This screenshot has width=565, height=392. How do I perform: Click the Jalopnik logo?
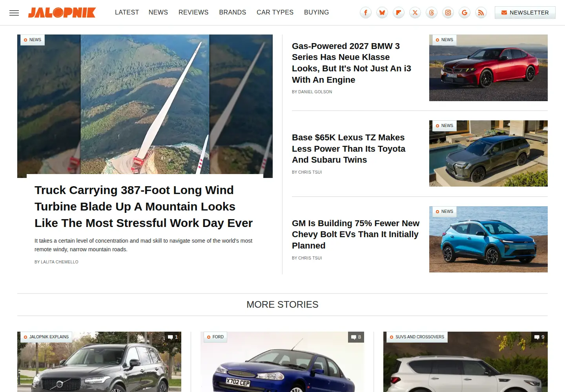(x=62, y=13)
